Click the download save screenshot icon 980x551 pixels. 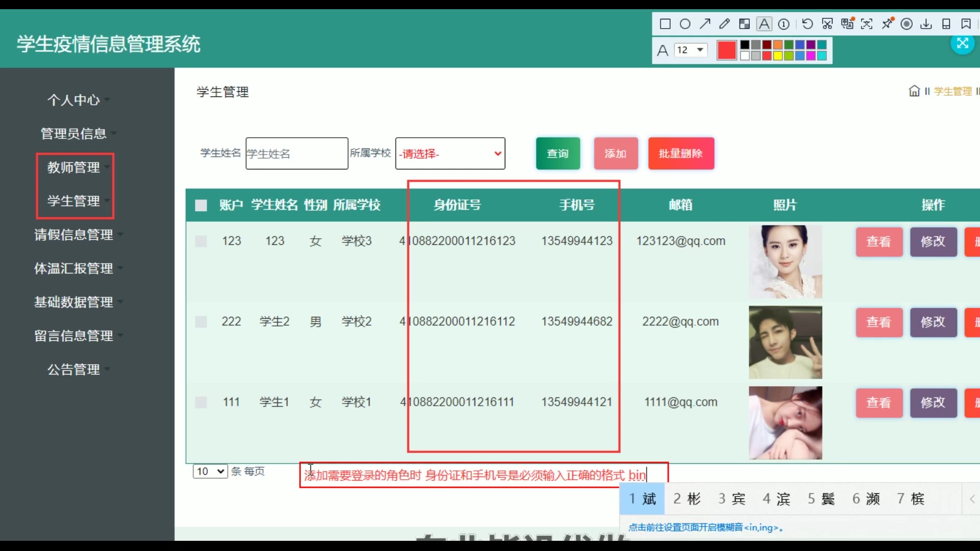[926, 24]
